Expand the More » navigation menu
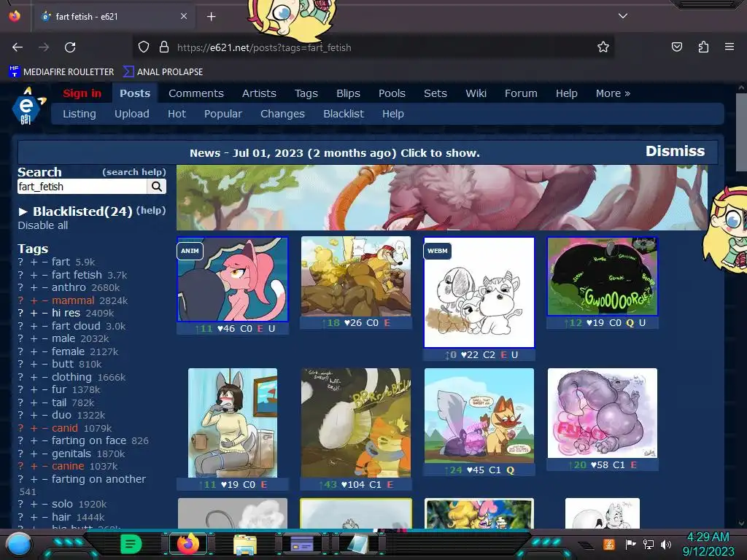This screenshot has width=747, height=560. 613,93
